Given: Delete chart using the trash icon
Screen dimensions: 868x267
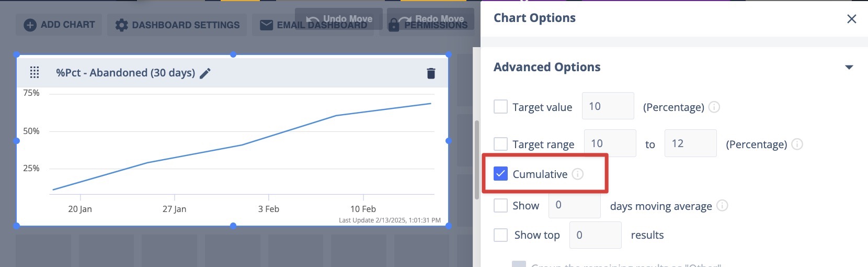Looking at the screenshot, I should click(431, 73).
